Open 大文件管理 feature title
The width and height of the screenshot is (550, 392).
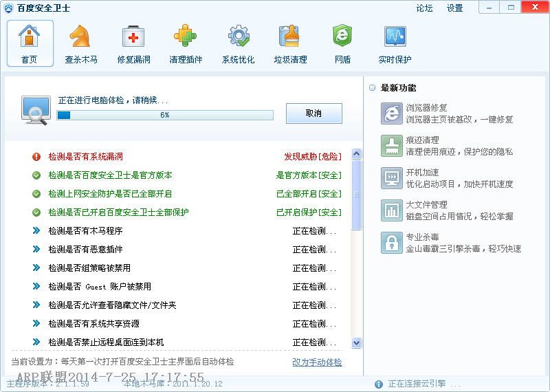coord(426,205)
